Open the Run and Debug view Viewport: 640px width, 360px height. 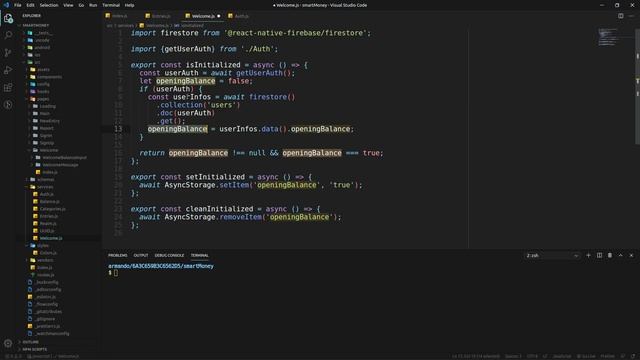click(8, 70)
